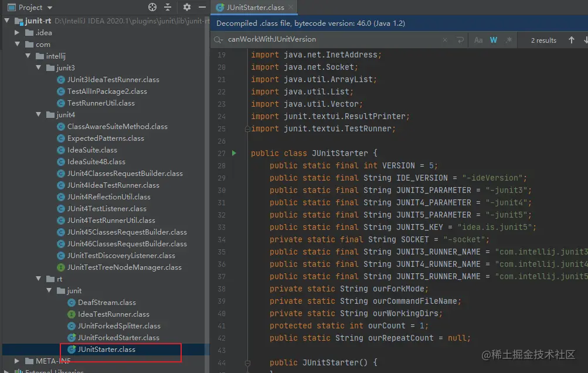Expand the META-INF folder
Screen dimensions: 588x373
click(17, 361)
